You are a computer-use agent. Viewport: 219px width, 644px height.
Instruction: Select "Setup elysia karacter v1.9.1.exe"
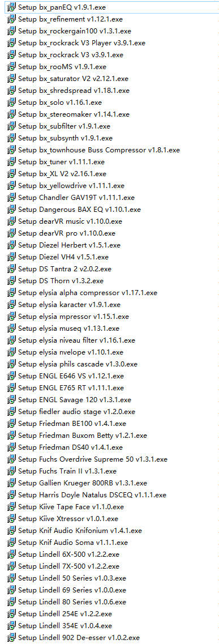69,305
